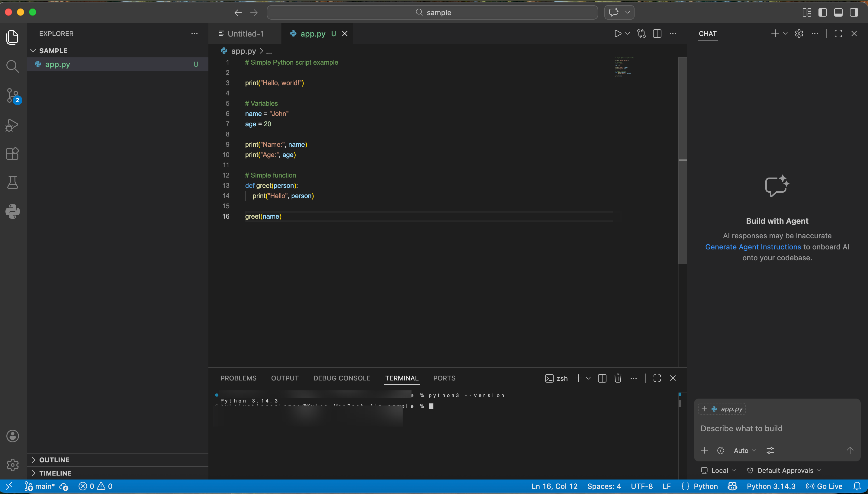The width and height of the screenshot is (868, 494).
Task: Toggle the secondary side bar visibility
Action: (854, 13)
